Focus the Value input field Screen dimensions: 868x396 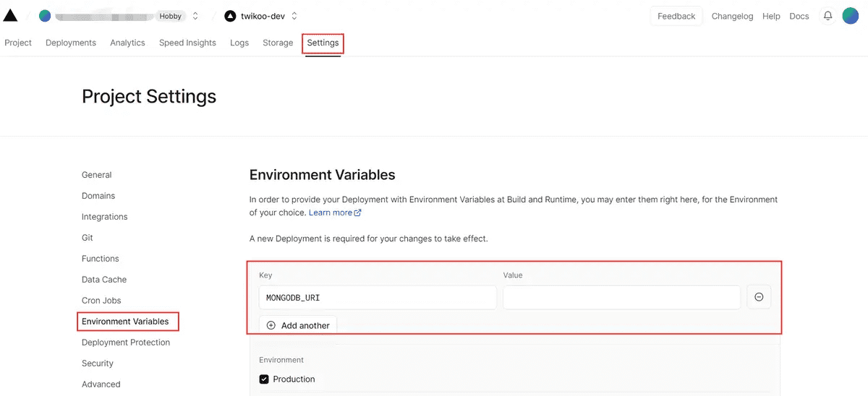(621, 297)
